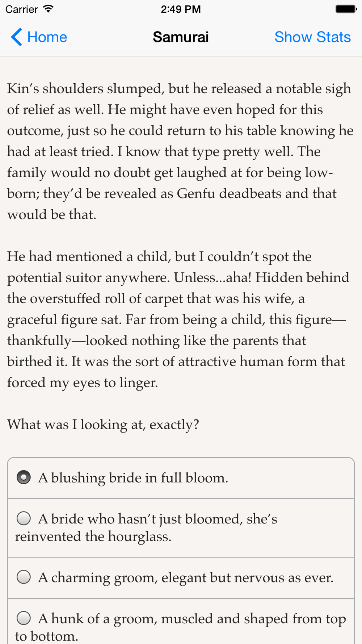Tap the Samurai title in navigation bar
This screenshot has height=644, width=362.
(181, 37)
